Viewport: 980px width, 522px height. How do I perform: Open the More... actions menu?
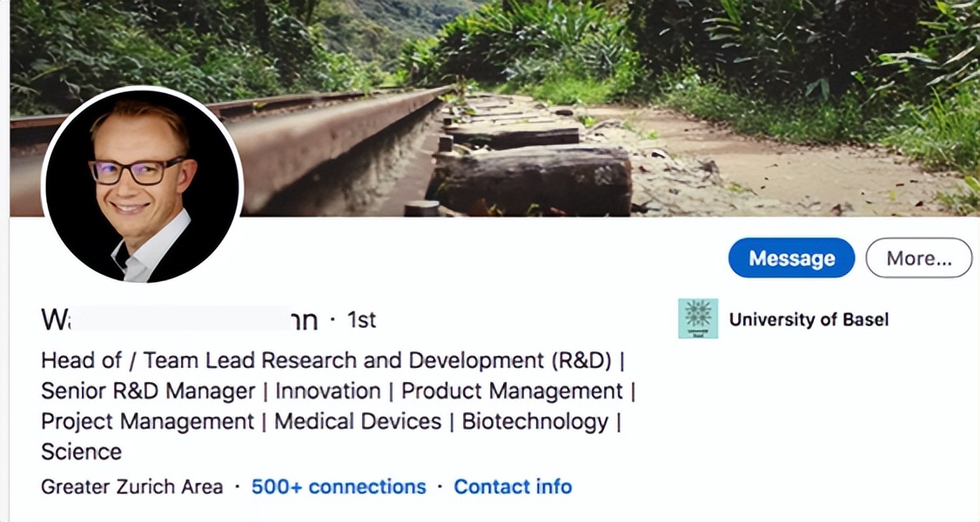coord(918,258)
